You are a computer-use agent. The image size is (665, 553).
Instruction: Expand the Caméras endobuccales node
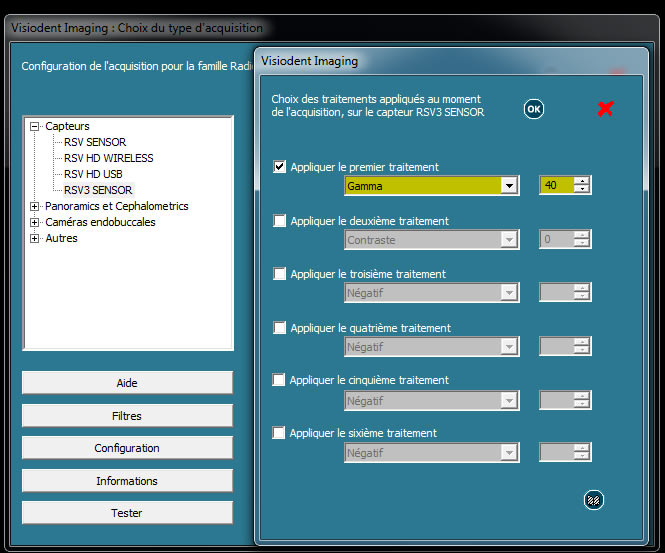point(35,222)
